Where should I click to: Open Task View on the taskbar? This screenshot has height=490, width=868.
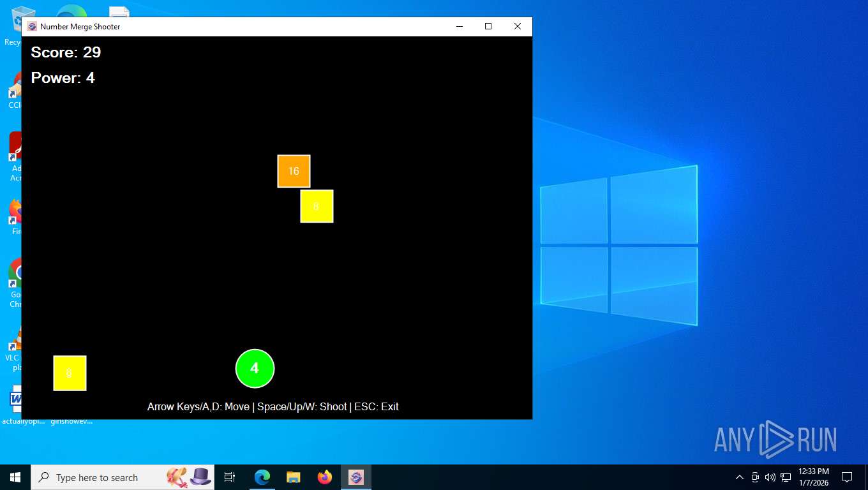click(230, 477)
